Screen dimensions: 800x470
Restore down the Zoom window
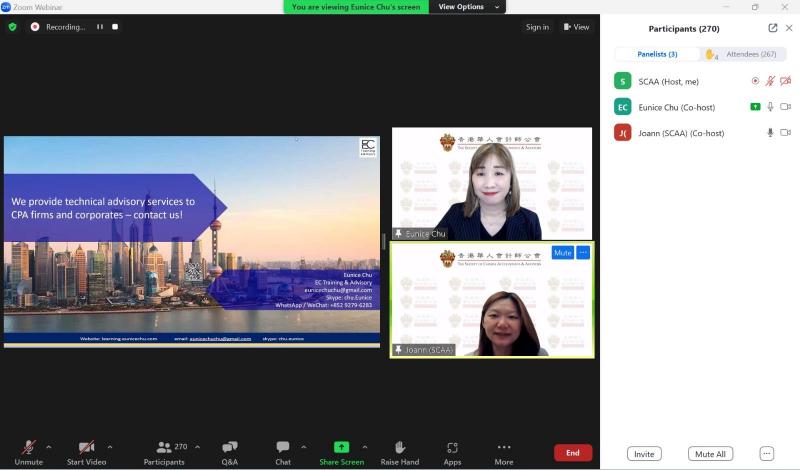click(x=755, y=7)
